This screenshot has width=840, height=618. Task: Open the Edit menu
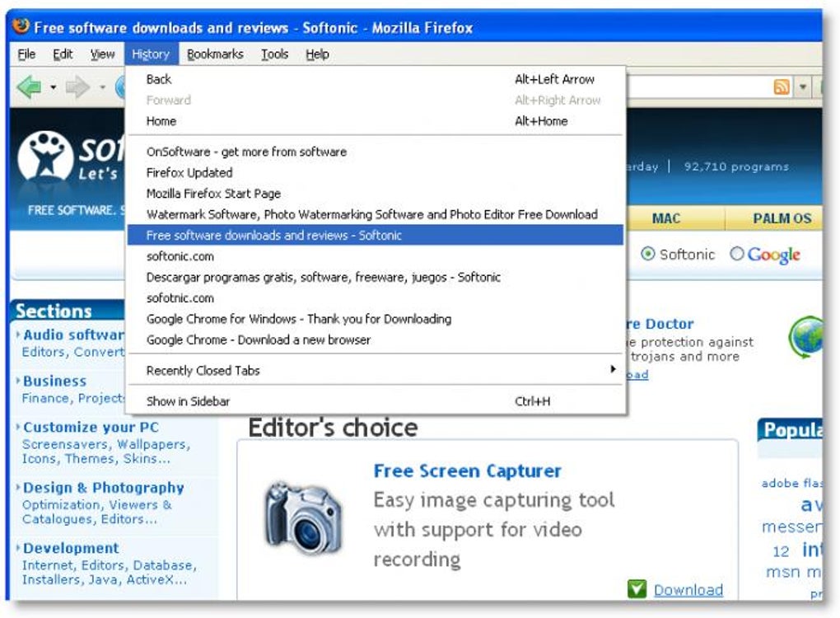click(x=63, y=54)
